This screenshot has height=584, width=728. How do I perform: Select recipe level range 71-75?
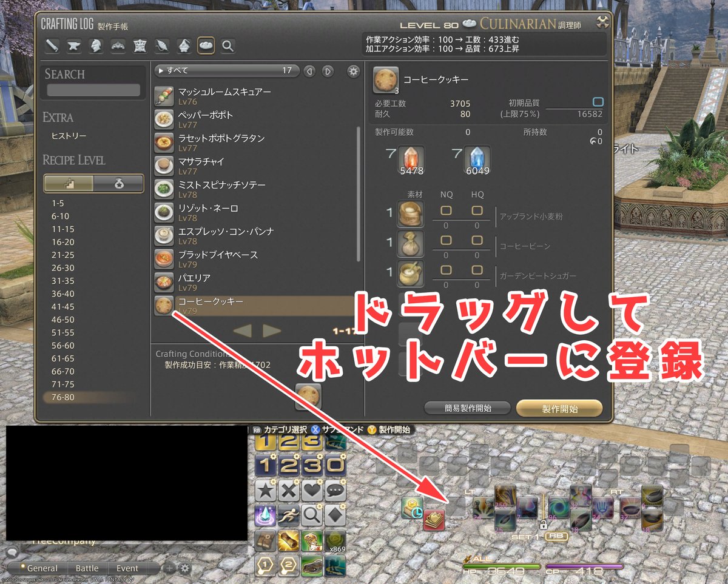point(63,384)
